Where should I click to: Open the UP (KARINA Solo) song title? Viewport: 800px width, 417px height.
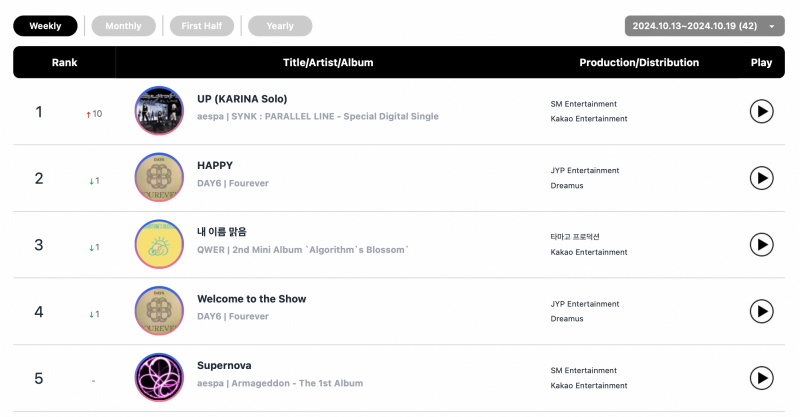pyautogui.click(x=242, y=99)
